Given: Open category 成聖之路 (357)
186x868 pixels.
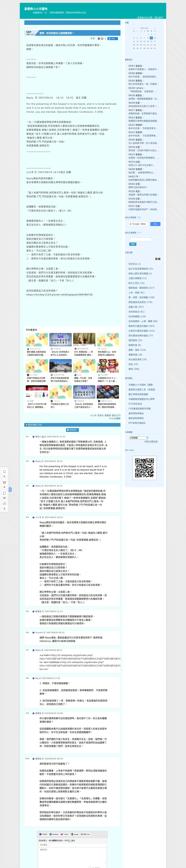Looking at the screenshot, I should [x=136, y=307].
